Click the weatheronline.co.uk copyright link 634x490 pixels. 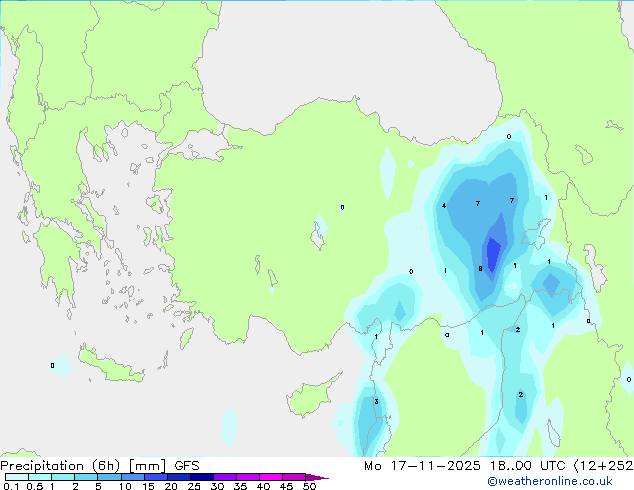tap(550, 481)
